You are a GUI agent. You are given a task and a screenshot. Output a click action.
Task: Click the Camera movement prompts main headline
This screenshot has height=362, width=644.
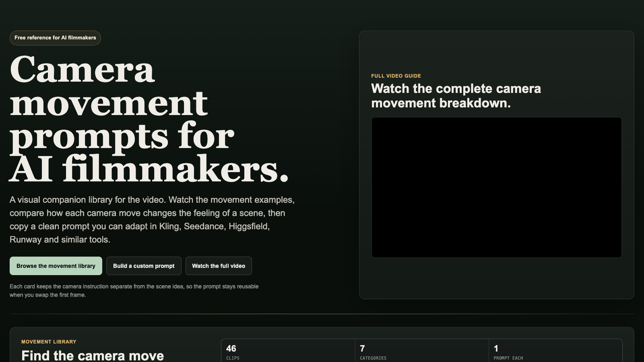[x=149, y=119]
